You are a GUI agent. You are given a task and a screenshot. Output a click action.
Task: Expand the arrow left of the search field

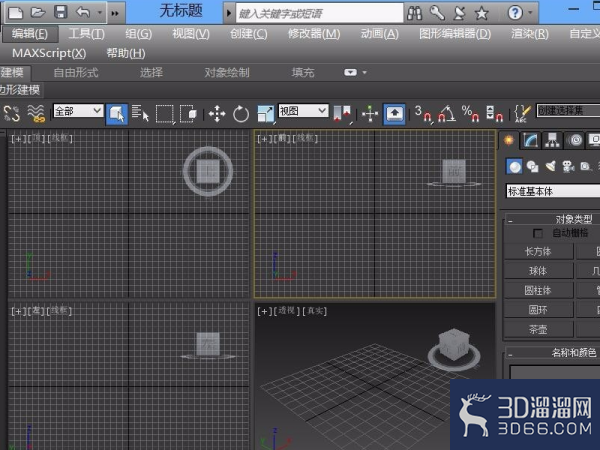pos(229,13)
